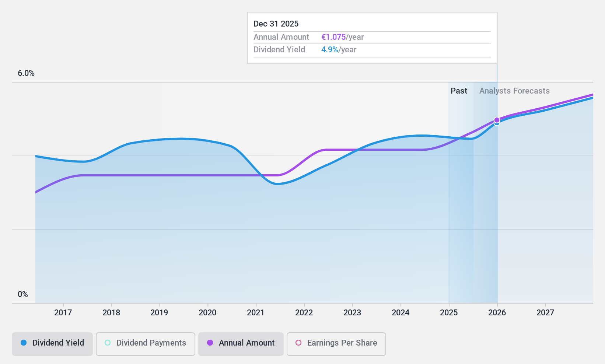Image resolution: width=605 pixels, height=364 pixels.
Task: Click the 2017 x-axis label
Action: tap(63, 313)
